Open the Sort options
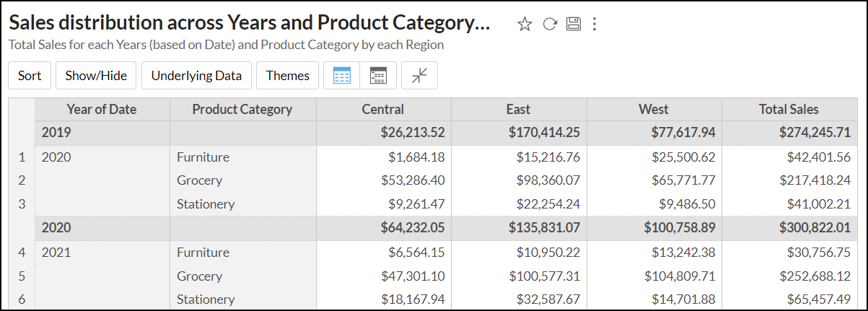The width and height of the screenshot is (868, 311). [30, 76]
